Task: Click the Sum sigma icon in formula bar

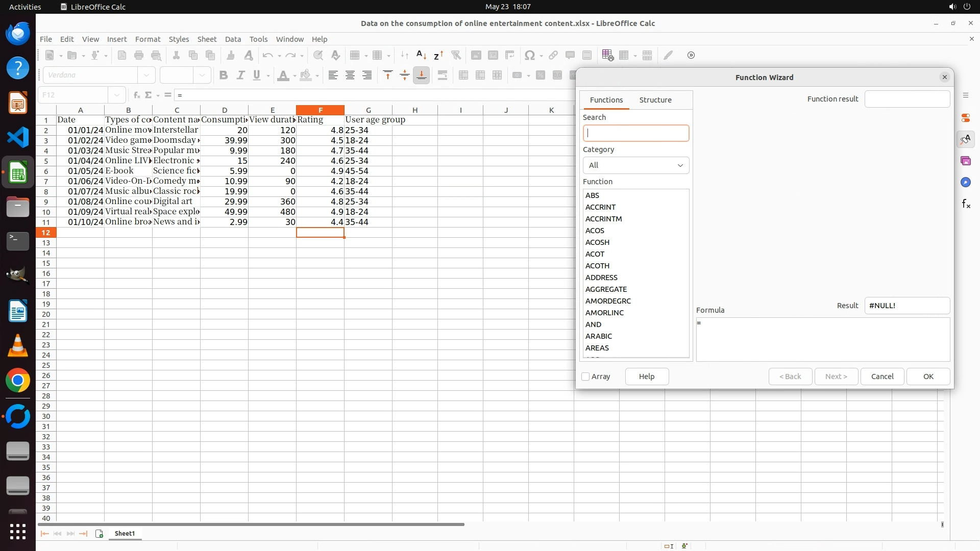Action: pyautogui.click(x=149, y=95)
